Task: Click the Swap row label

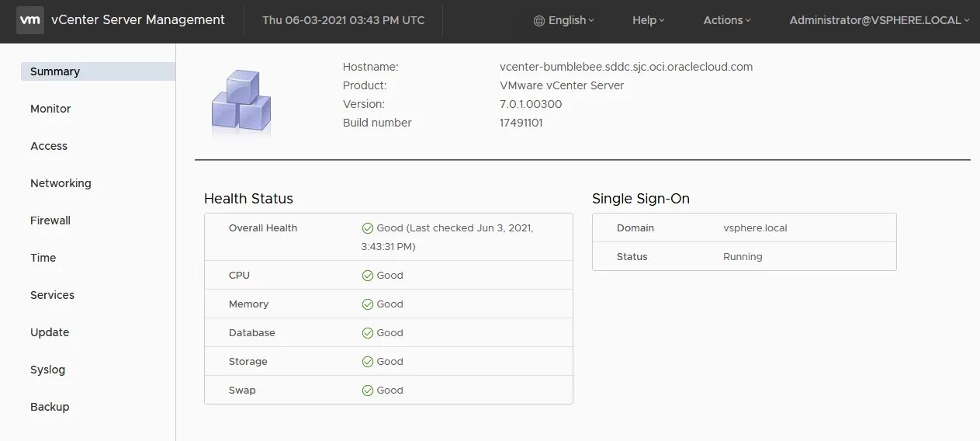Action: pyautogui.click(x=242, y=391)
